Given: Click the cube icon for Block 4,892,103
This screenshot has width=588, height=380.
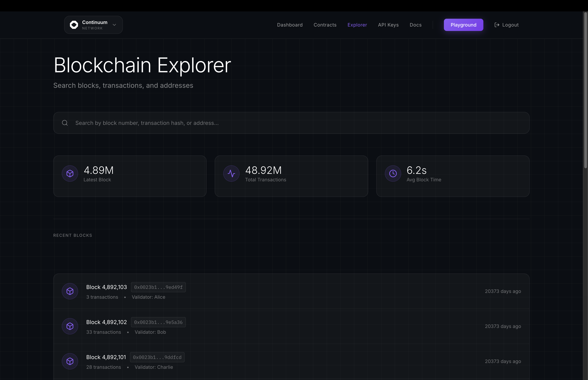Looking at the screenshot, I should [x=70, y=291].
